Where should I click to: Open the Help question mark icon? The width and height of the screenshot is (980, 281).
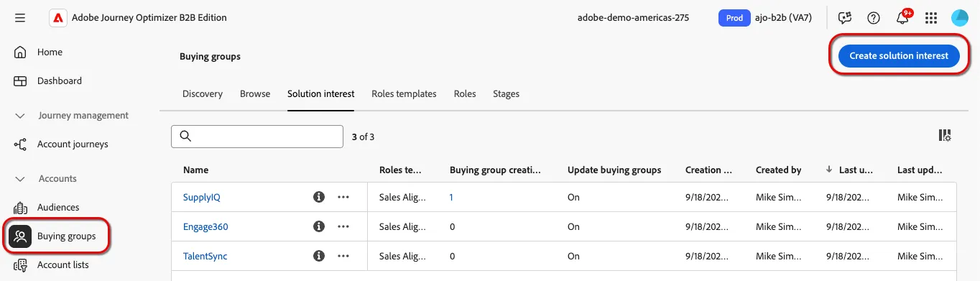874,18
